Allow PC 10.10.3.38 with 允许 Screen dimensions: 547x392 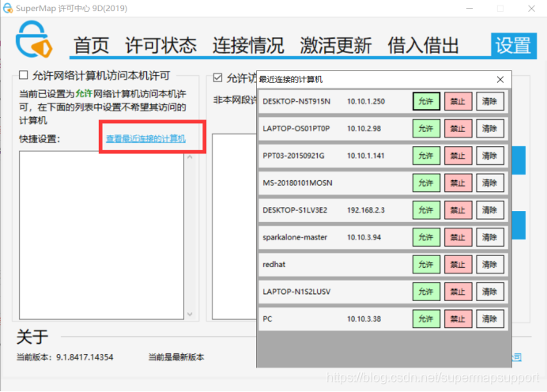[x=426, y=318]
